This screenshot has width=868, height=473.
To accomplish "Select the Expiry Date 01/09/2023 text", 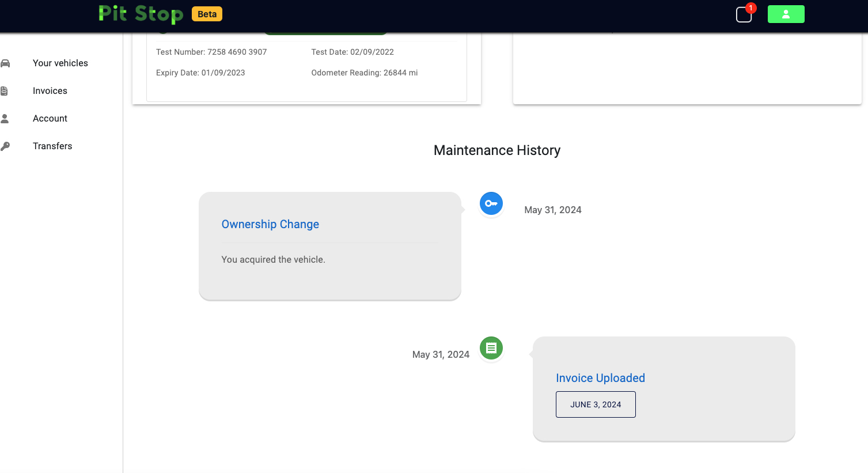I will click(x=200, y=73).
